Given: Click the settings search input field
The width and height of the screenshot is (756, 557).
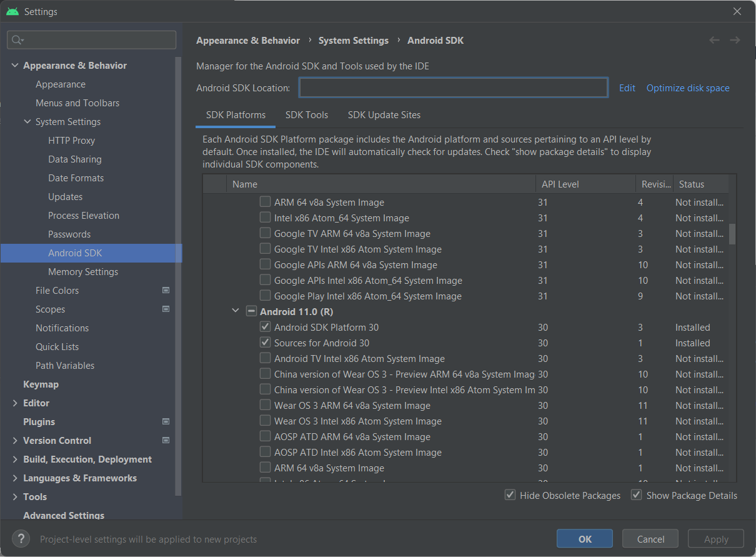Looking at the screenshot, I should point(92,40).
